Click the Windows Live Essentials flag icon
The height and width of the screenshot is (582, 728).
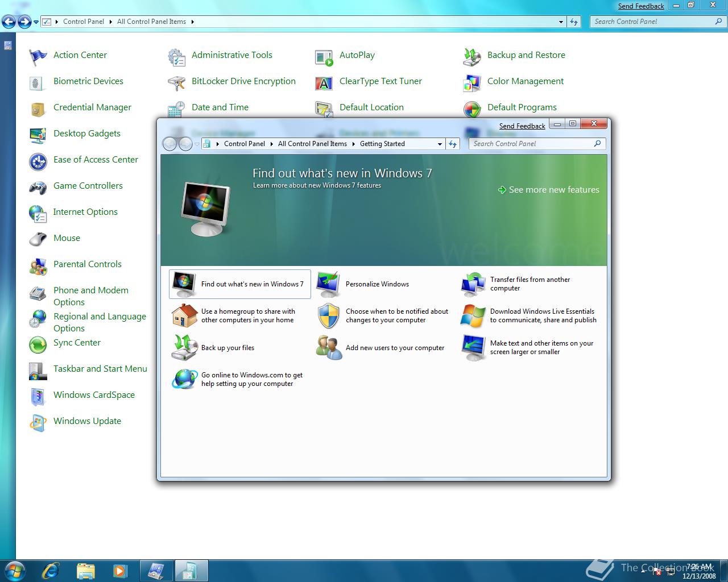click(x=473, y=316)
